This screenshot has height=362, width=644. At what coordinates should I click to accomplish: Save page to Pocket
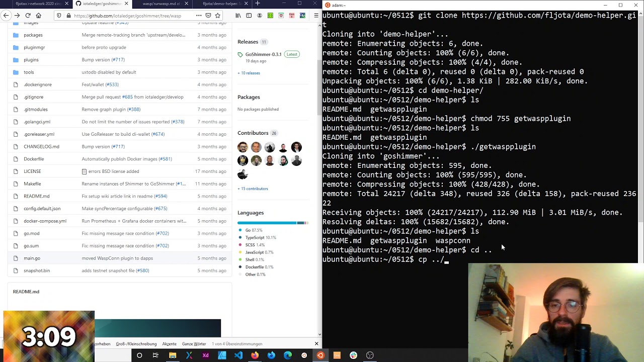(208, 16)
